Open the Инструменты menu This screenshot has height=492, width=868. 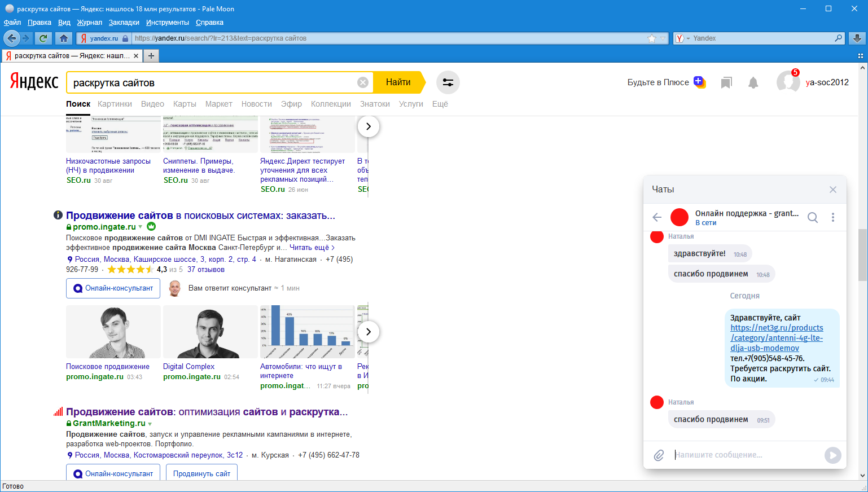(168, 23)
